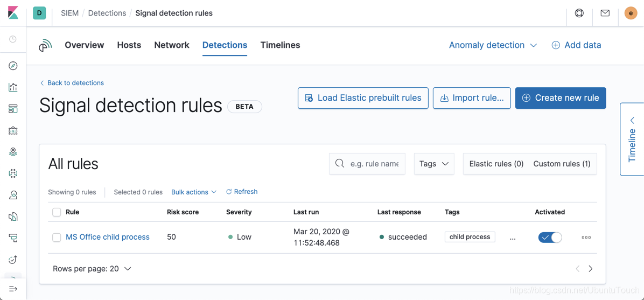
Task: Click Activated column header
Action: click(x=550, y=212)
